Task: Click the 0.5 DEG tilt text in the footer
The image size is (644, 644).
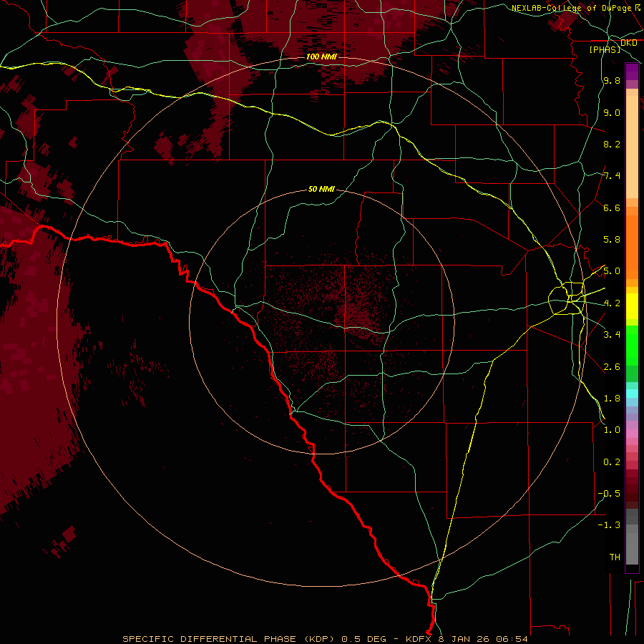Action: tap(364, 639)
